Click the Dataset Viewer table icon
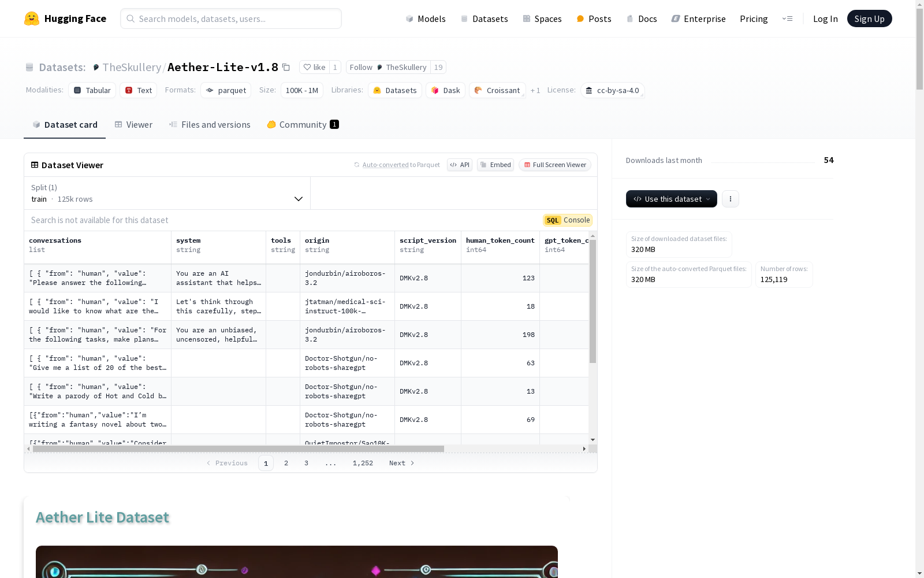 click(x=35, y=165)
